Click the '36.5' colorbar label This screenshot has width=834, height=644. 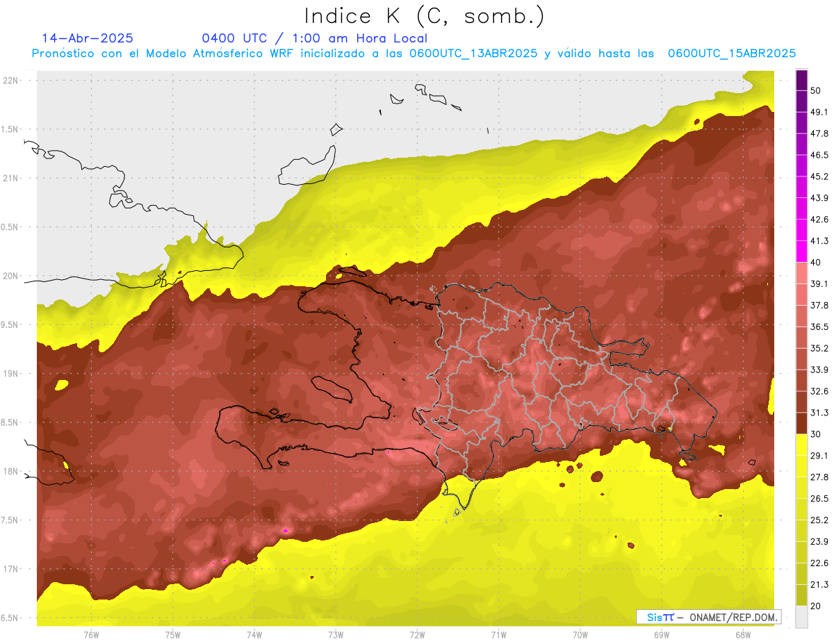click(819, 327)
